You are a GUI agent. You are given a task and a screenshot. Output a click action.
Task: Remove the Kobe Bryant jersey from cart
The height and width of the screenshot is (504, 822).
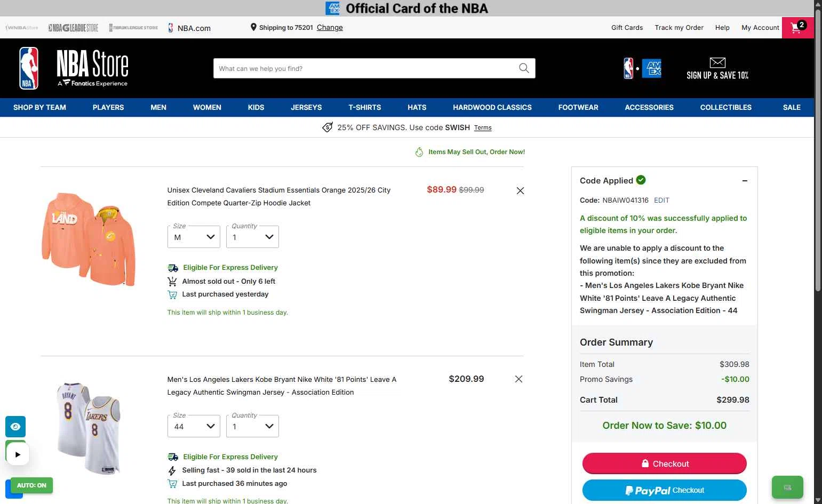tap(518, 379)
